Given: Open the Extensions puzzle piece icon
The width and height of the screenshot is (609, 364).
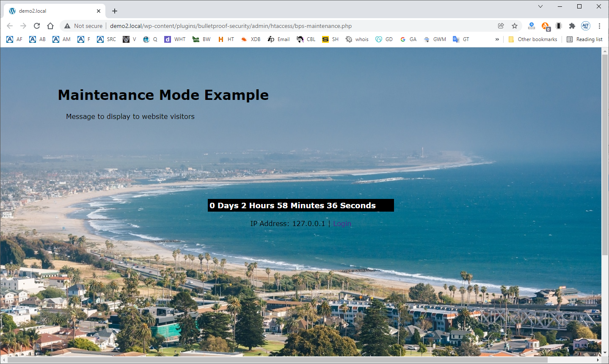Looking at the screenshot, I should click(572, 26).
